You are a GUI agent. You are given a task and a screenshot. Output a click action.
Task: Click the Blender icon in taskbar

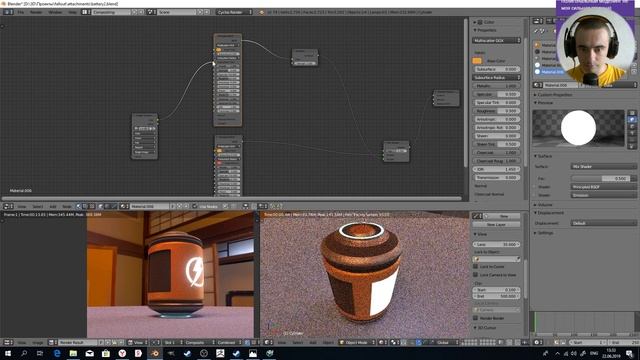tap(155, 353)
